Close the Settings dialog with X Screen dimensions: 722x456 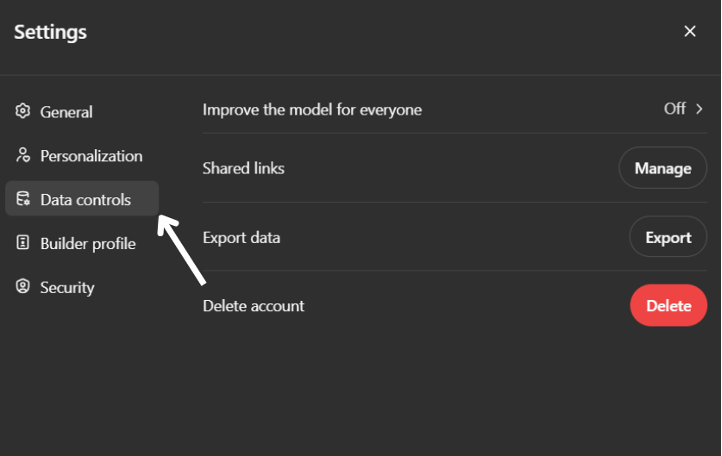[689, 31]
